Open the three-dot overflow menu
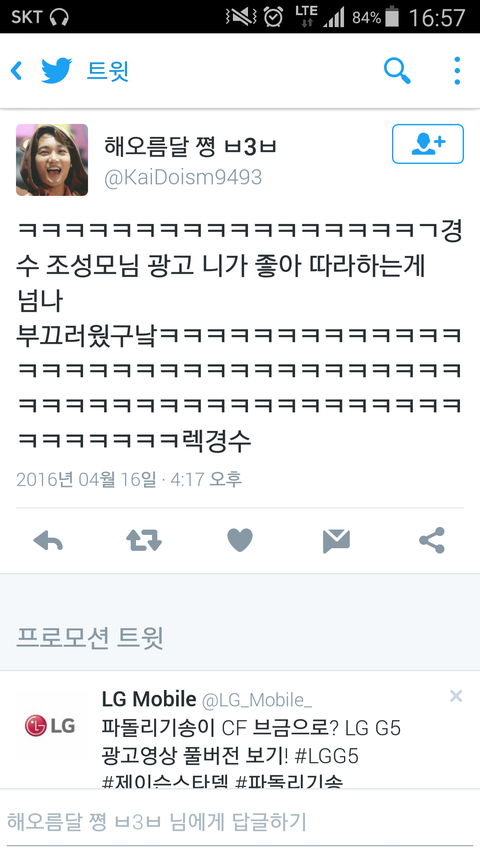Screen dimensions: 480x853 click(457, 71)
